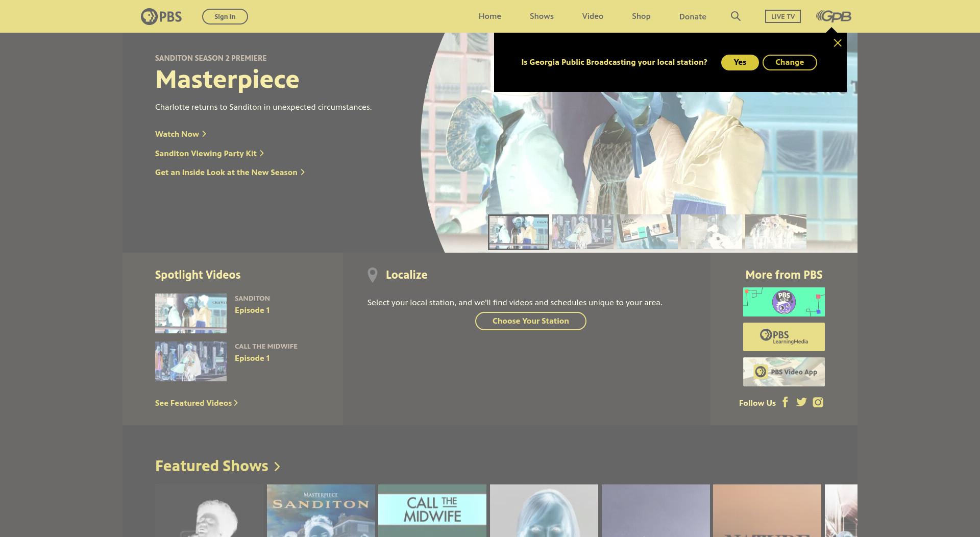
Task: Click the Spotlight Videos heading
Action: 198,275
